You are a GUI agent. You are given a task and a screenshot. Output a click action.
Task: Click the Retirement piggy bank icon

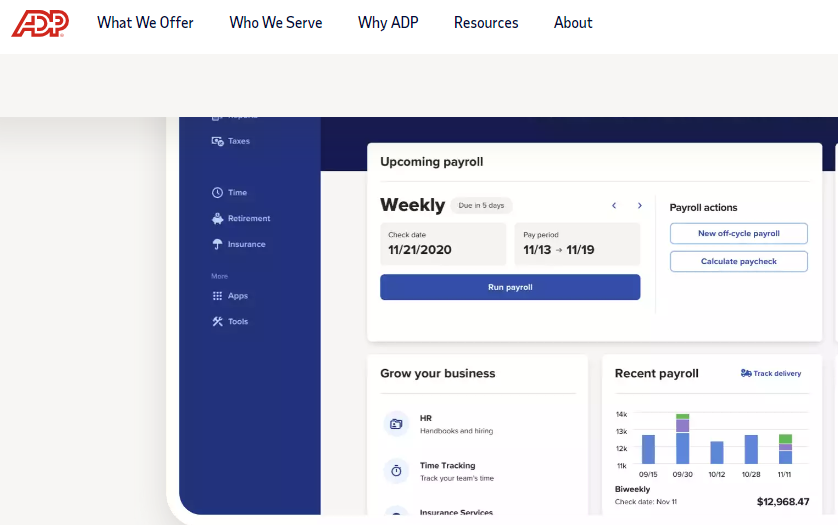pos(217,218)
